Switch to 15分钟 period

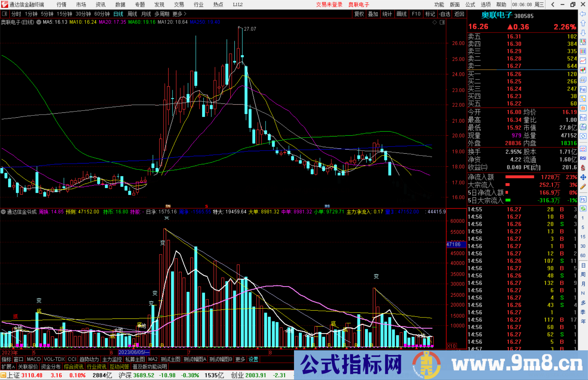coord(64,14)
